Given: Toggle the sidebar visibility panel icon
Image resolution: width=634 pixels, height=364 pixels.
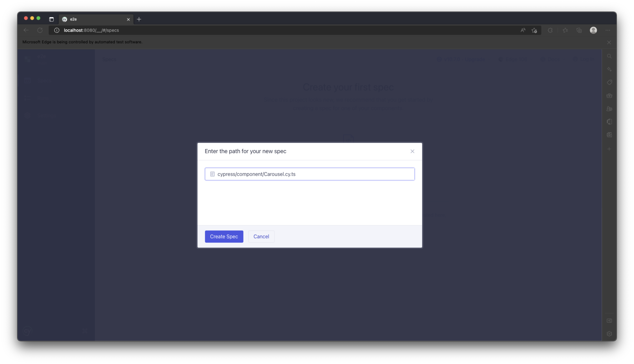Looking at the screenshot, I should point(609,320).
